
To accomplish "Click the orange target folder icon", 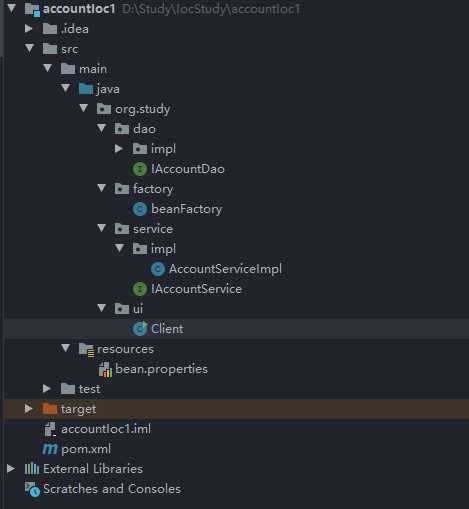I will pyautogui.click(x=50, y=409).
